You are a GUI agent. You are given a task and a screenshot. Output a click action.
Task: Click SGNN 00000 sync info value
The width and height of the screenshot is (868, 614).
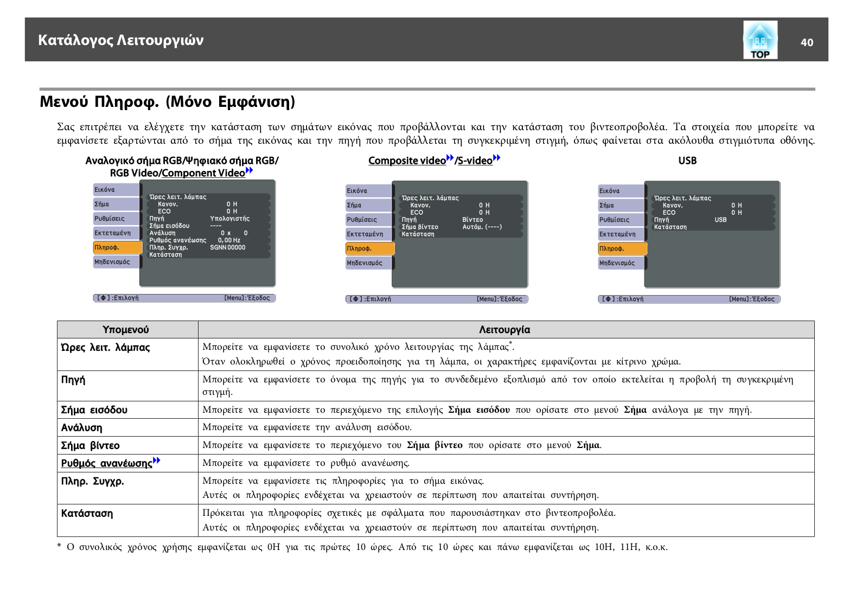[228, 247]
